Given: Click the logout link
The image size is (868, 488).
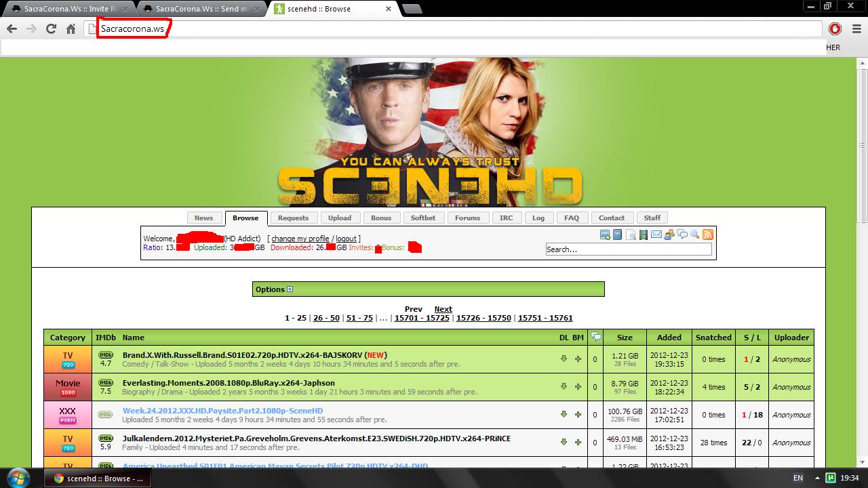Looking at the screenshot, I should click(x=346, y=239).
